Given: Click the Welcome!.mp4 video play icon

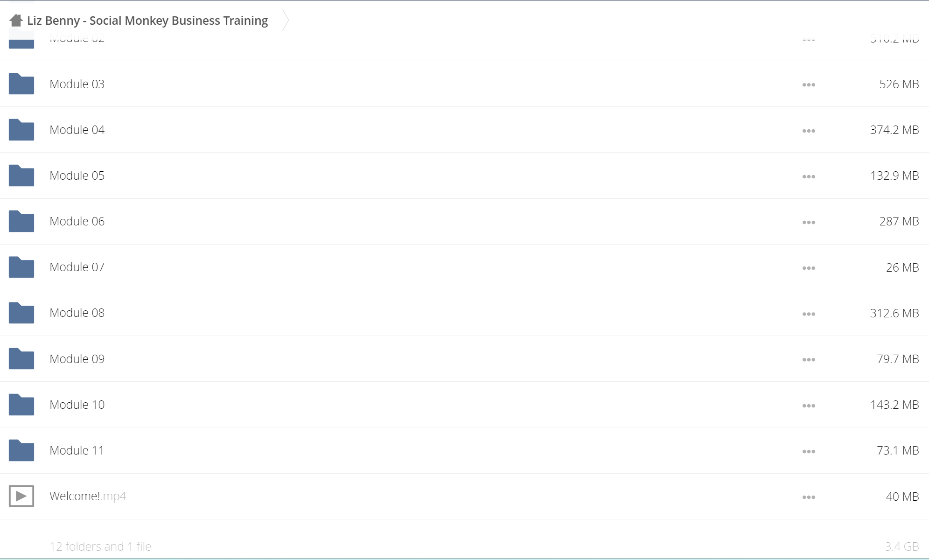Looking at the screenshot, I should click(x=21, y=496).
